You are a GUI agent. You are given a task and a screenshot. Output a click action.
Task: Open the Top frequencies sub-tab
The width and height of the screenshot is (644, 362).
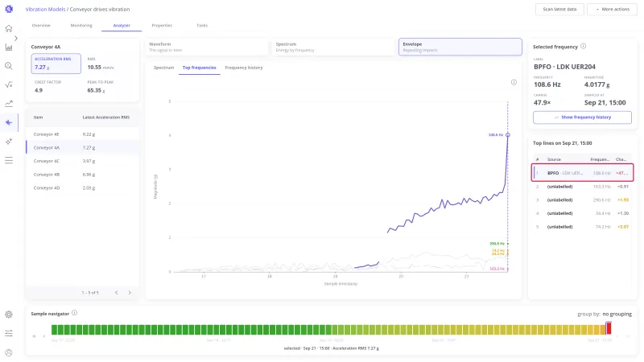tap(199, 68)
